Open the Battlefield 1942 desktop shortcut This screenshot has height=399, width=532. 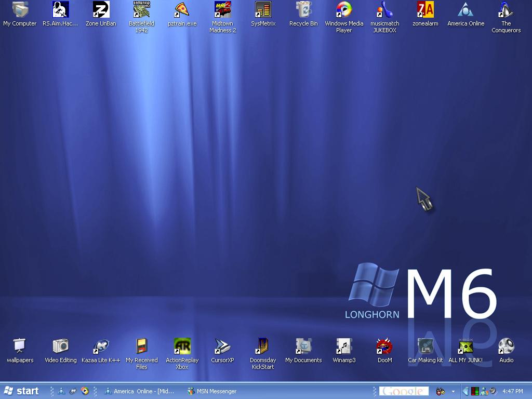coord(141,10)
